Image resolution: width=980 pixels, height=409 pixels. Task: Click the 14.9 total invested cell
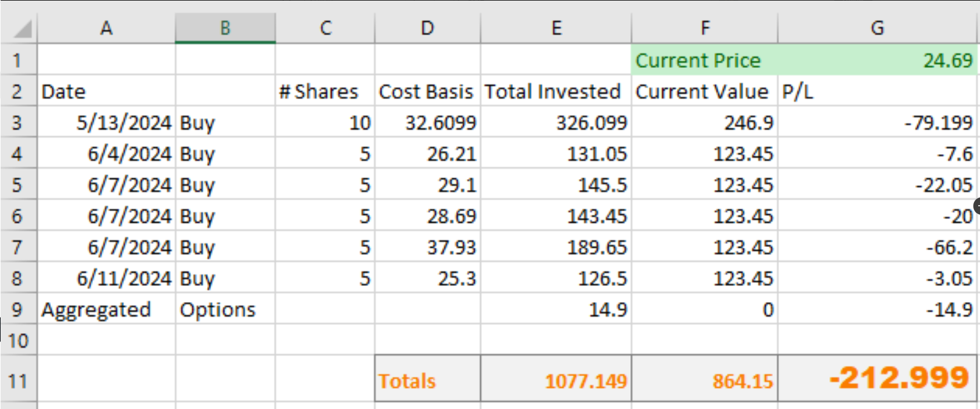click(x=556, y=309)
